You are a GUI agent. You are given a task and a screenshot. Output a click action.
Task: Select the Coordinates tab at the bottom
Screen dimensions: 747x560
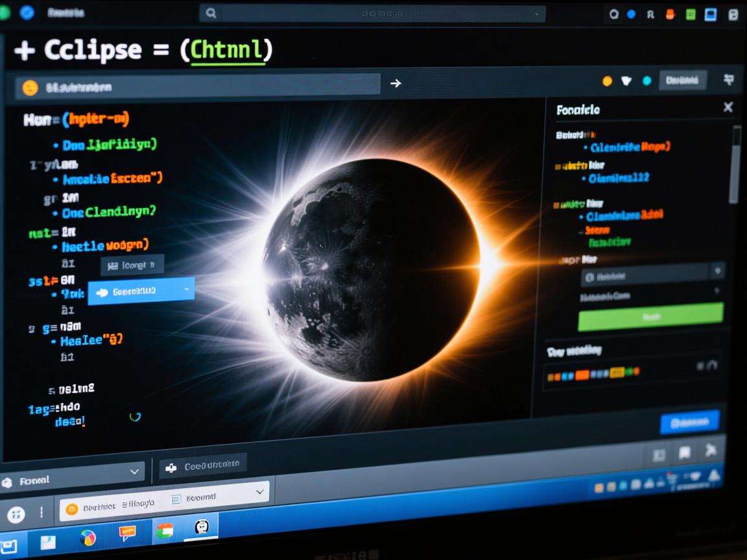click(203, 463)
